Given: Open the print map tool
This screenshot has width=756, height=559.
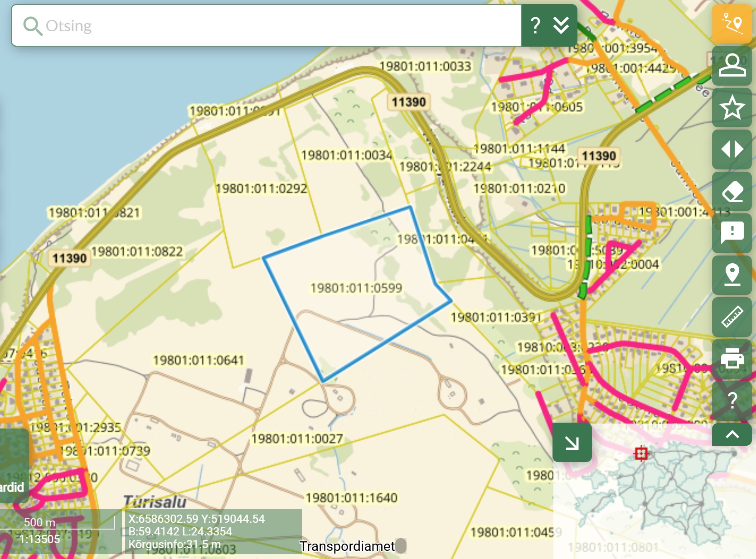Looking at the screenshot, I should coord(732,358).
